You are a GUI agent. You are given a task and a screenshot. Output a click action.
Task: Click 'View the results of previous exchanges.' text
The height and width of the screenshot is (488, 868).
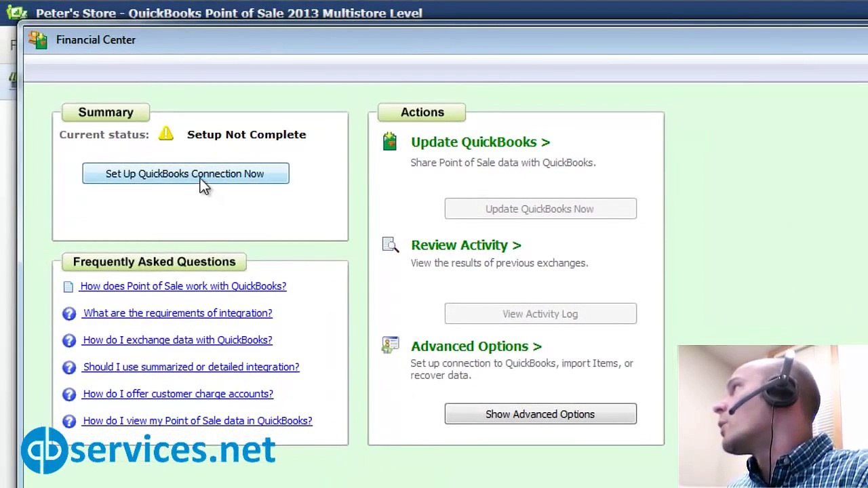(499, 263)
